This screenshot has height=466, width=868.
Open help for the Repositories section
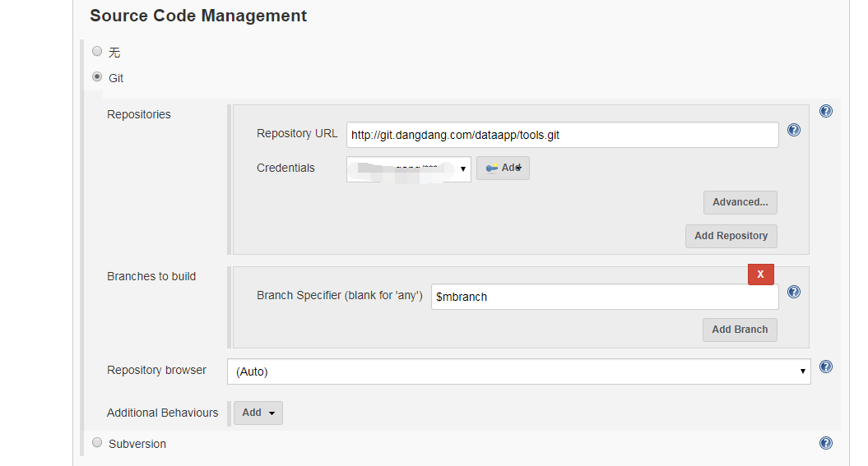point(826,111)
